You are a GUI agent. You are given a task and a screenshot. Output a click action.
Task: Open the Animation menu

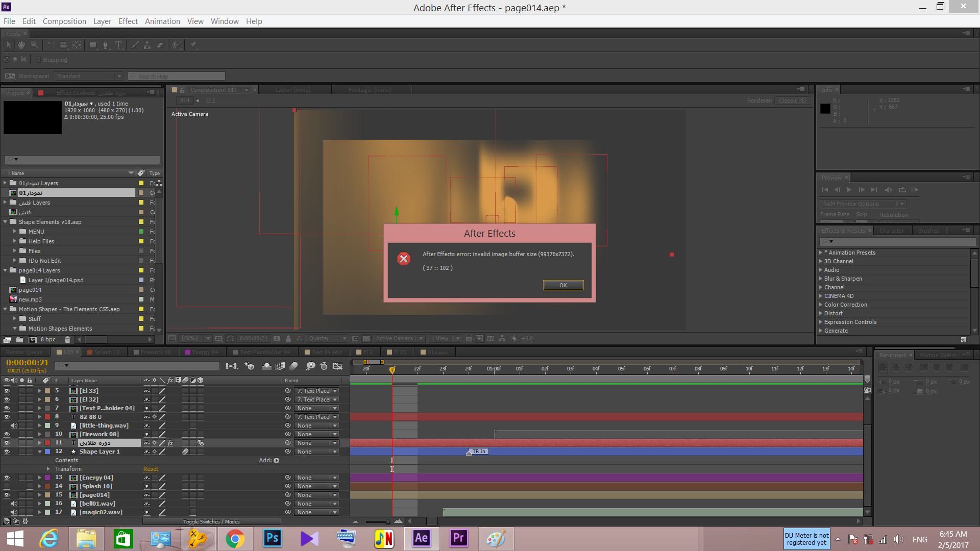pyautogui.click(x=162, y=21)
